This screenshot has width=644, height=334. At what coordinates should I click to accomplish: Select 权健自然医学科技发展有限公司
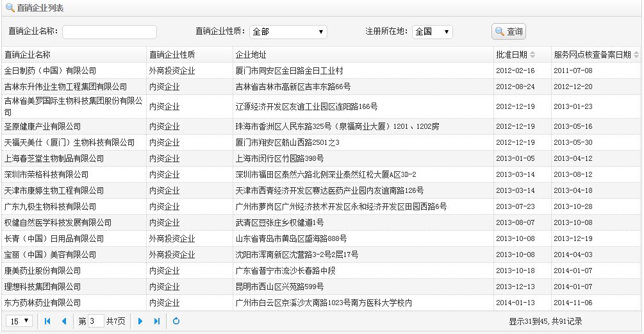coord(58,222)
